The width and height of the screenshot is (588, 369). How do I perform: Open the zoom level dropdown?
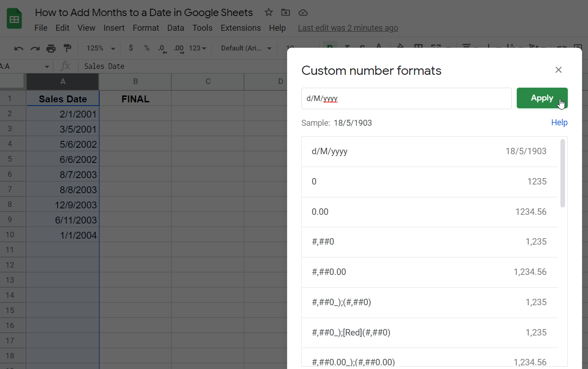(x=100, y=48)
